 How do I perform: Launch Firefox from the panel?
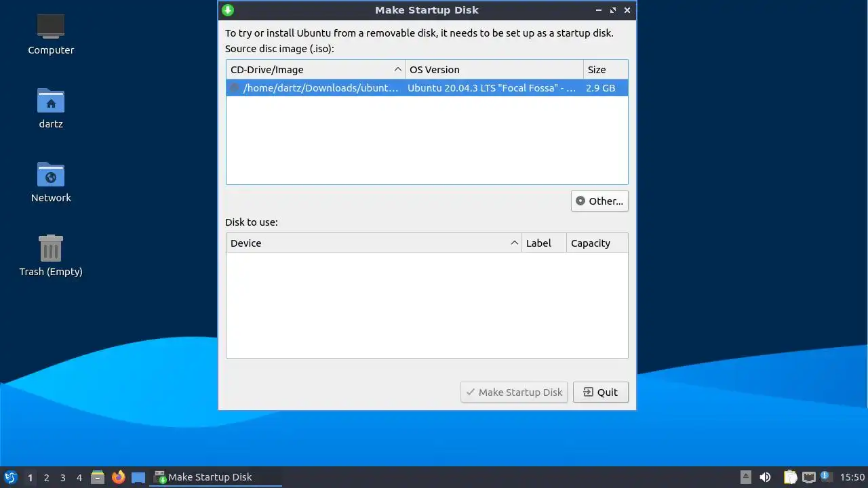pos(118,477)
